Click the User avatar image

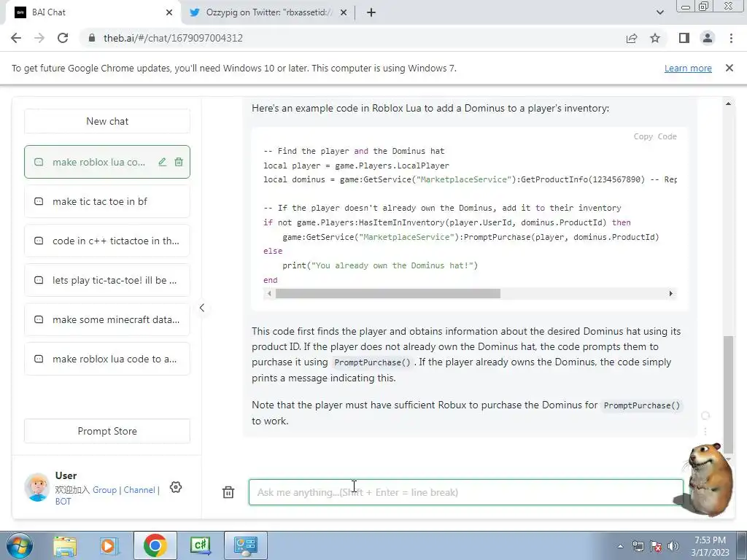37,487
